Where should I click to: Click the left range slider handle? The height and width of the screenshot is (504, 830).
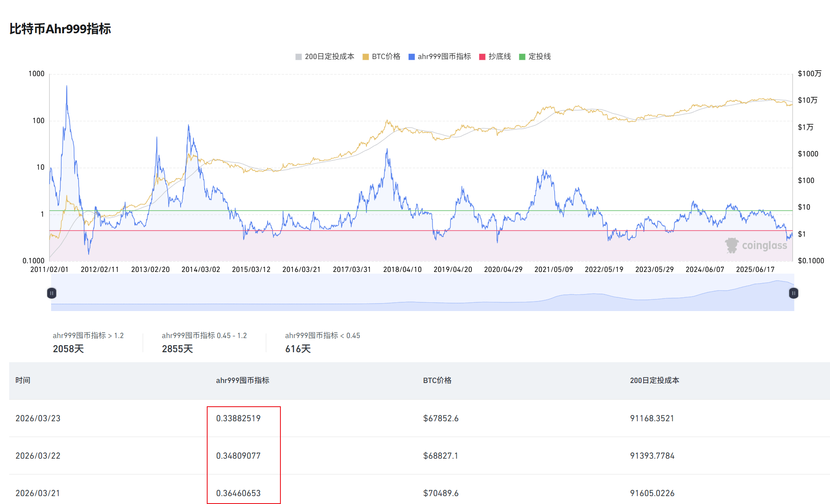point(52,293)
